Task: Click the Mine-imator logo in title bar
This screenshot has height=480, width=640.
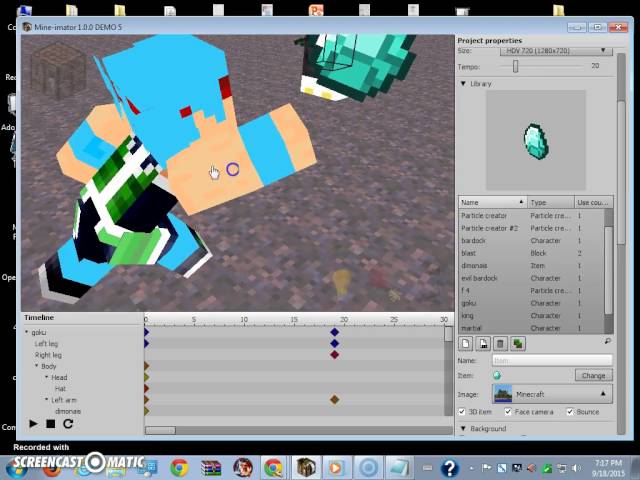Action: click(x=27, y=27)
